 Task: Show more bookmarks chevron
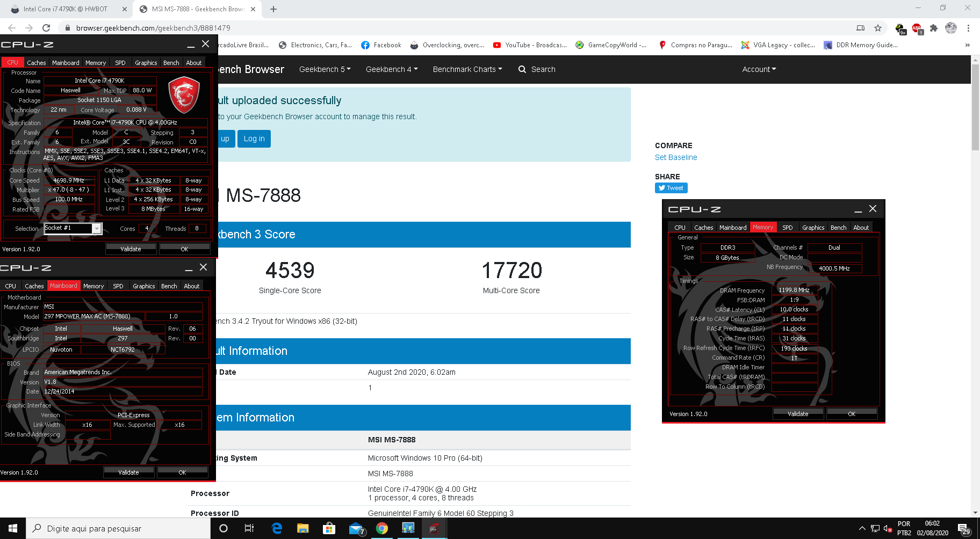coord(968,45)
